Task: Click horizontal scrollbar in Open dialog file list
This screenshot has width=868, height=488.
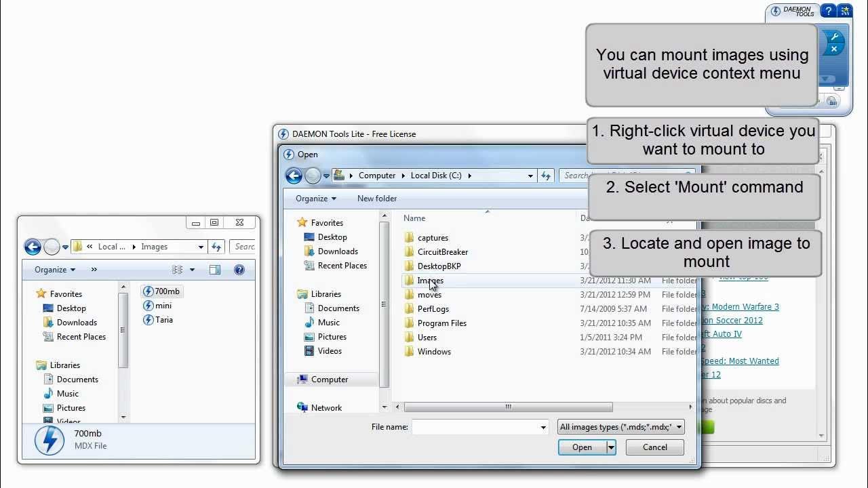Action: pos(509,407)
